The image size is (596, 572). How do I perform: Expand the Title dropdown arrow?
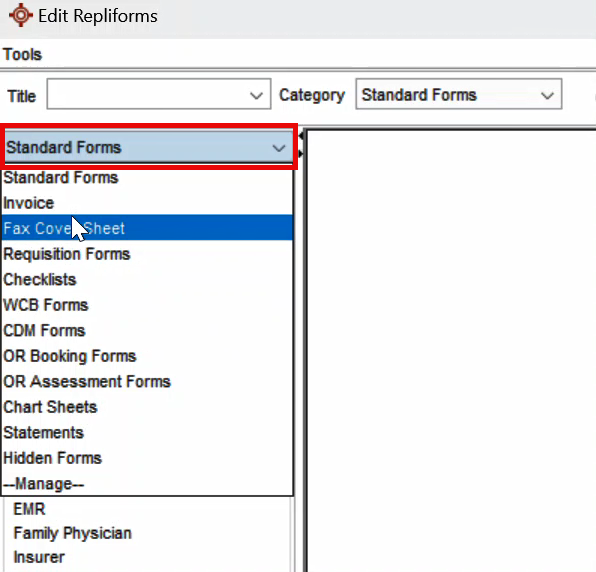pos(257,95)
